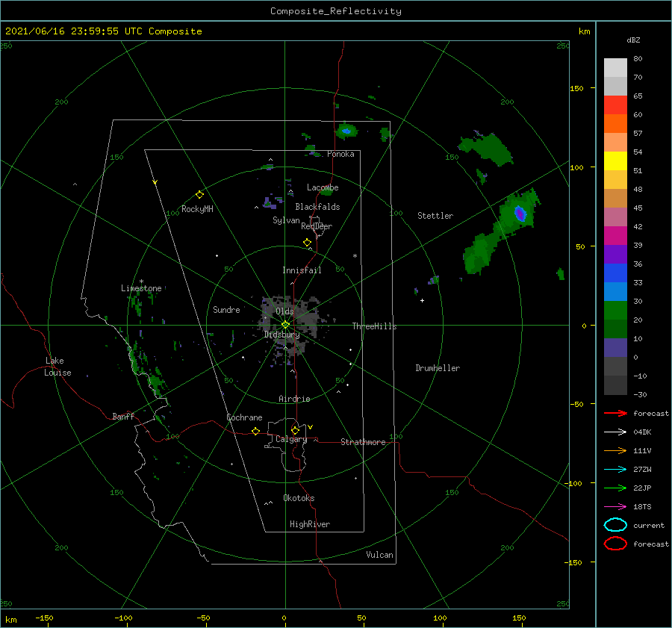The height and width of the screenshot is (628, 672).
Task: Click the Vulcan city label
Action: click(380, 555)
